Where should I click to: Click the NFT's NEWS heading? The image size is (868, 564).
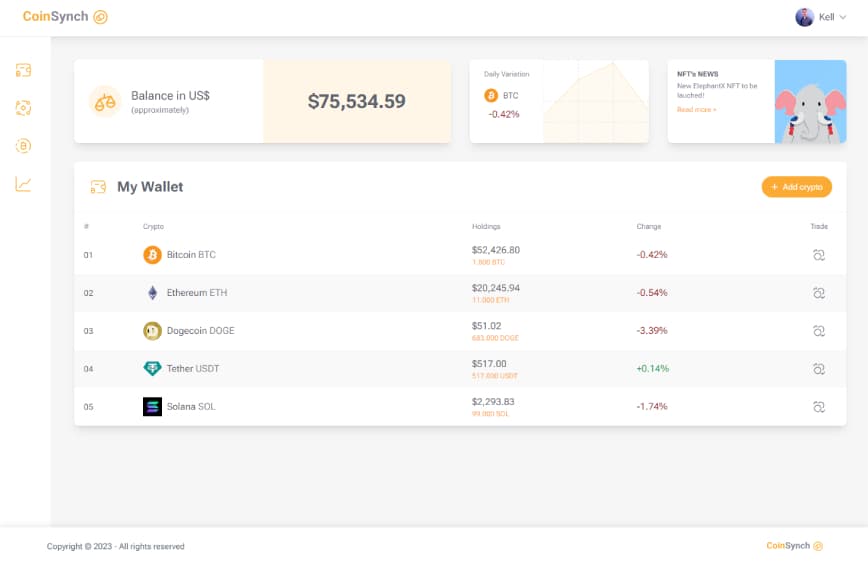click(x=698, y=74)
